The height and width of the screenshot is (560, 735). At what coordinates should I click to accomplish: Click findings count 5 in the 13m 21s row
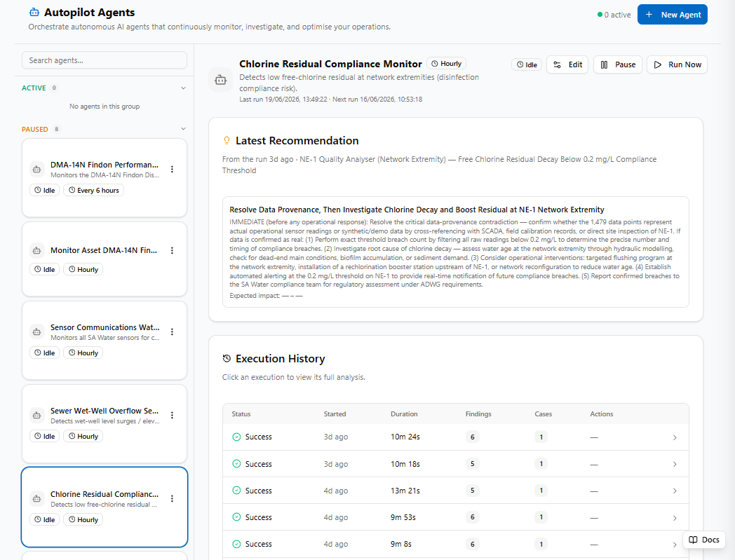[x=473, y=491]
